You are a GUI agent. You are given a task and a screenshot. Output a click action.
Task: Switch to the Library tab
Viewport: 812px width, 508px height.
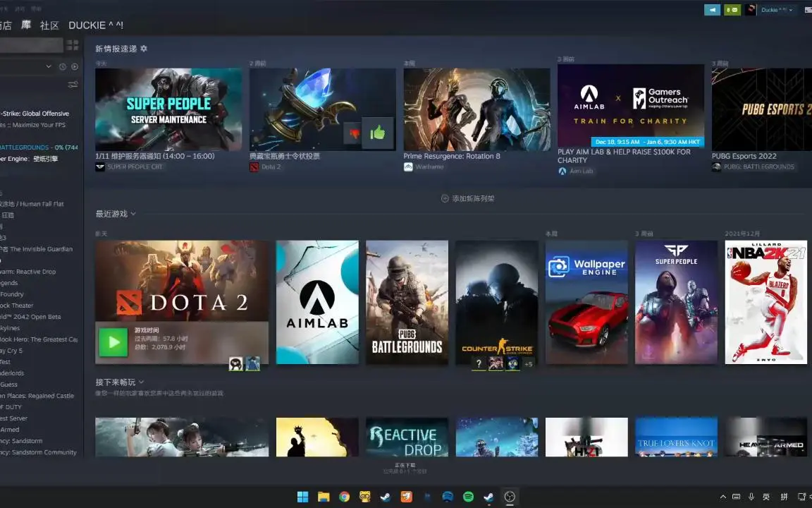26,25
